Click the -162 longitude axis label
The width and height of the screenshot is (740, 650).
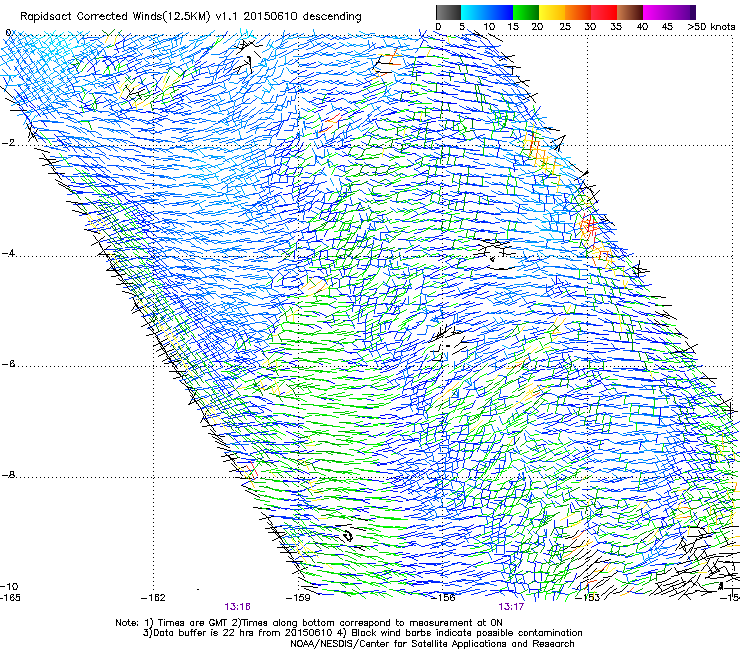(x=153, y=598)
